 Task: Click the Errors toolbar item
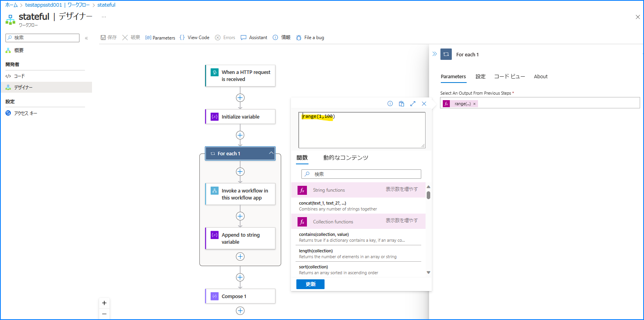click(225, 38)
